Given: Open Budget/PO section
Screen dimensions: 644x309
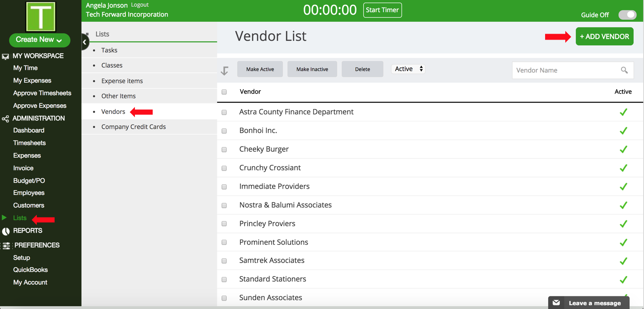Looking at the screenshot, I should click(29, 181).
